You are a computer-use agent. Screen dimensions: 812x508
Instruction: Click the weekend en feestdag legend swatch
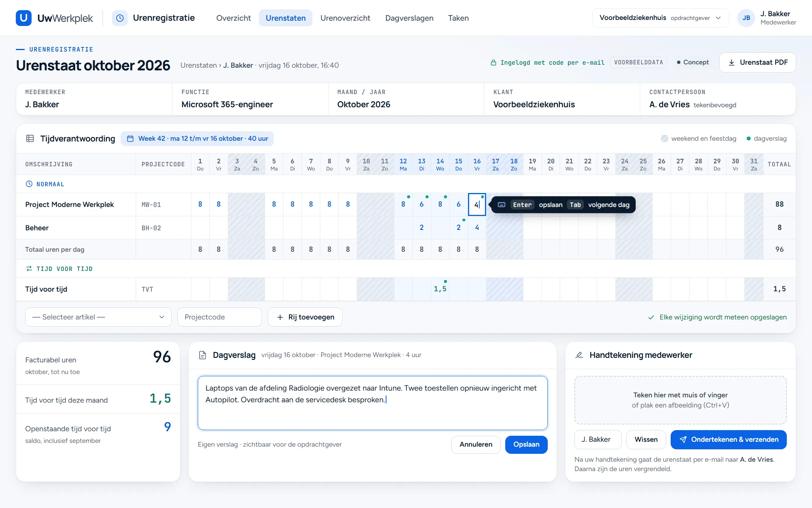(665, 138)
